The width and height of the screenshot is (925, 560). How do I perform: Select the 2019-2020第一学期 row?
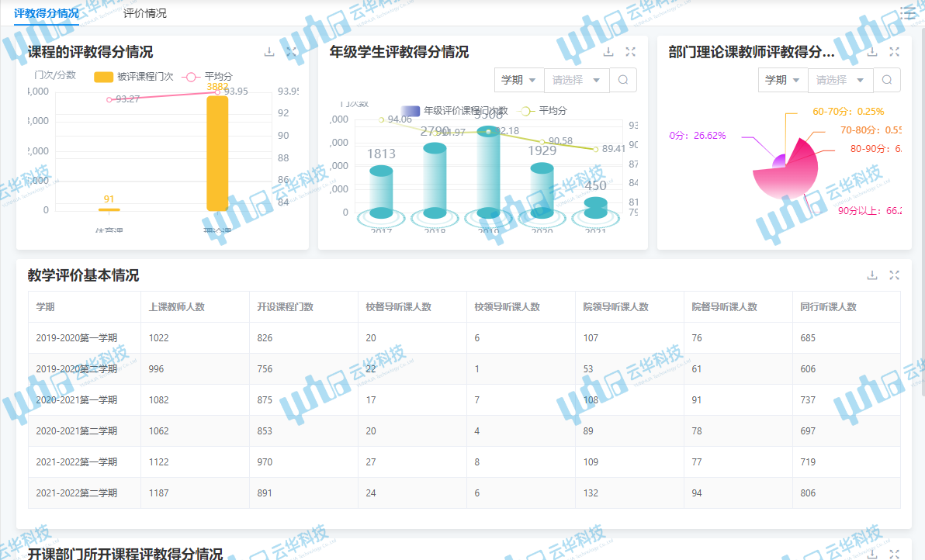(x=464, y=337)
